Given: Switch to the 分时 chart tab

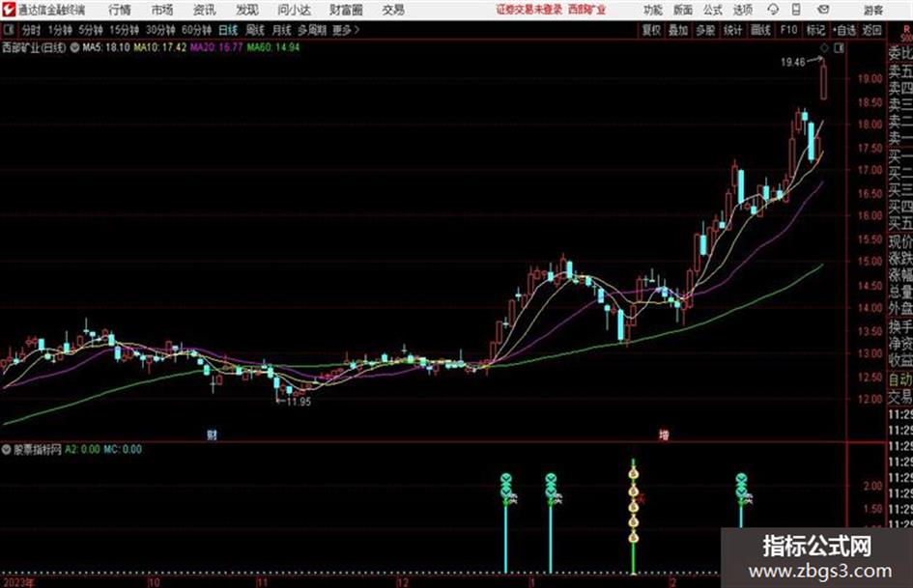Looking at the screenshot, I should 32,30.
